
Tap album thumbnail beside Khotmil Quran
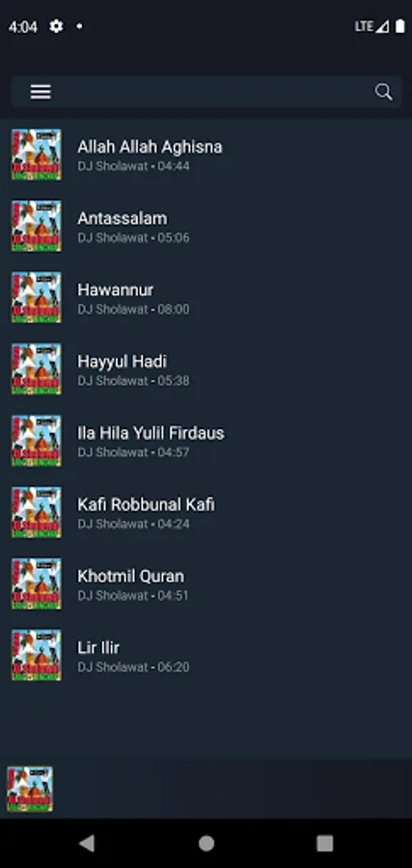point(37,583)
